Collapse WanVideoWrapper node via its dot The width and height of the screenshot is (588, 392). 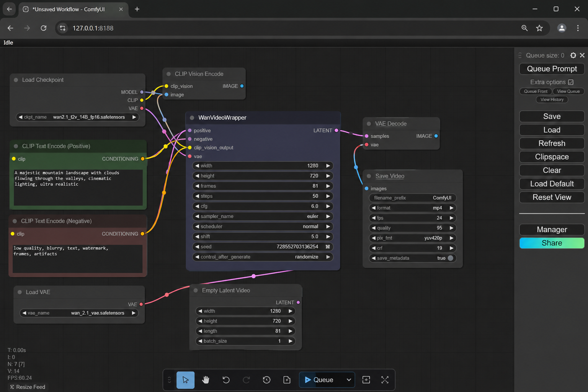192,118
